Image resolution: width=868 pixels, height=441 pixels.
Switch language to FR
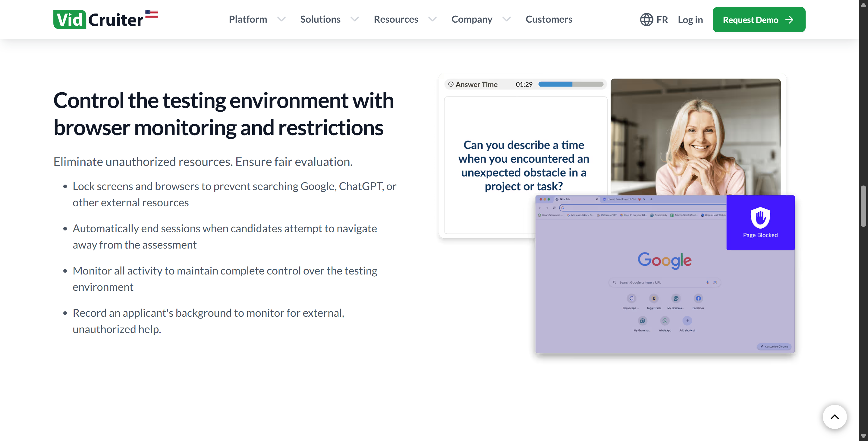tap(662, 20)
